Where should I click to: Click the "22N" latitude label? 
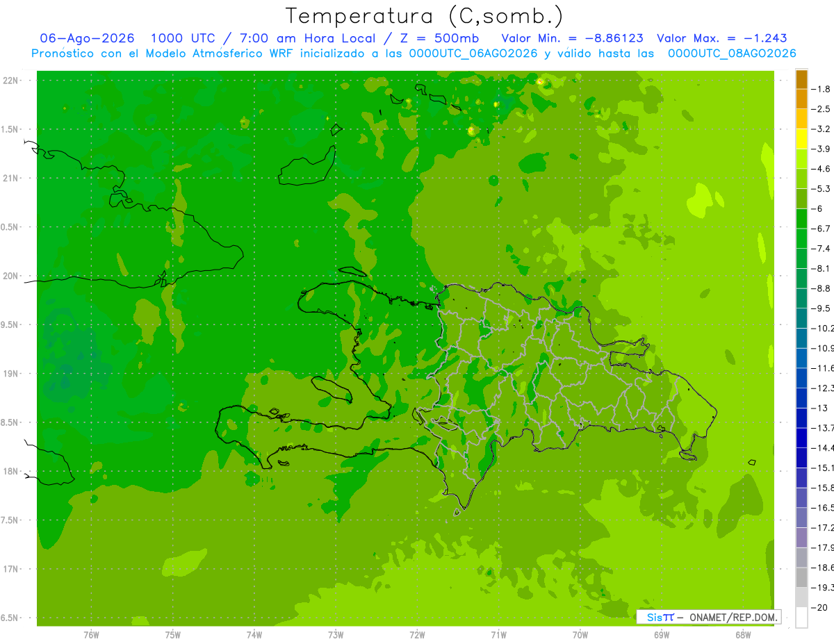coord(11,81)
